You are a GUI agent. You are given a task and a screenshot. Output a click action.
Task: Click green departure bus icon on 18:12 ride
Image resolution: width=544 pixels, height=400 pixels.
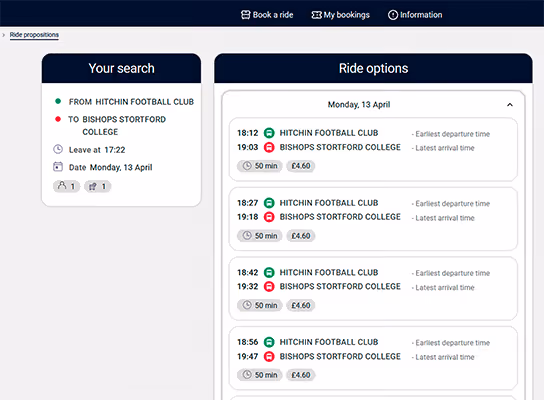tap(269, 133)
